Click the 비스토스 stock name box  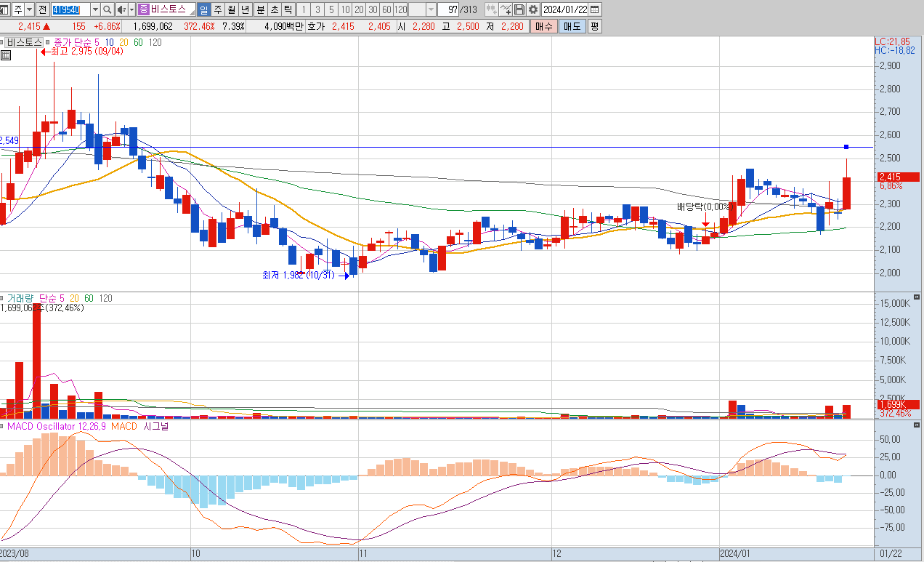[x=166, y=9]
